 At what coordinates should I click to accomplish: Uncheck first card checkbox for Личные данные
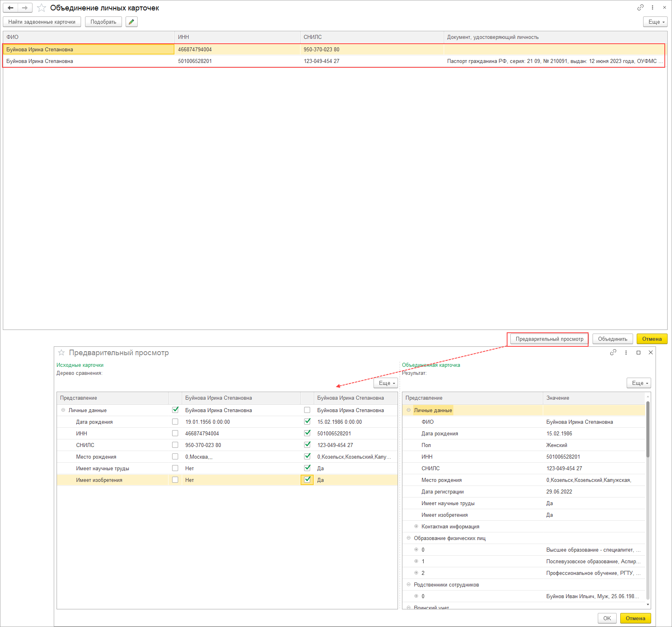[x=175, y=410]
